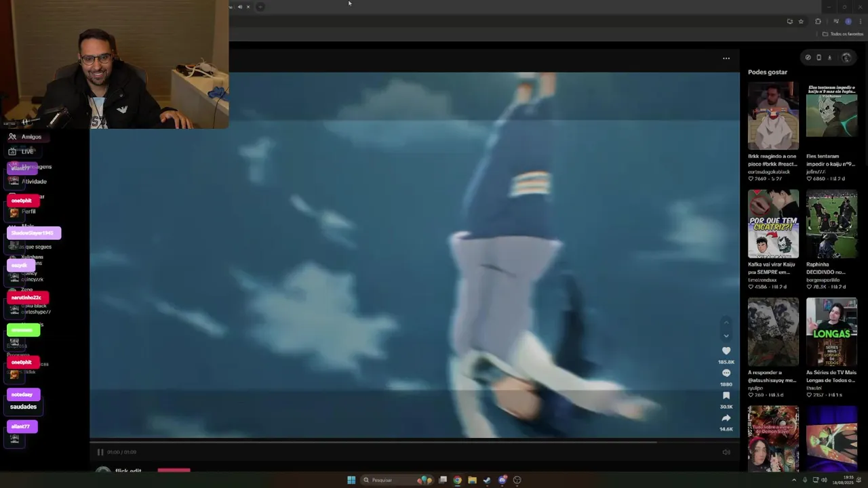Viewport: 868px width, 488px height.
Task: Open the browser three-dot menu
Action: (x=861, y=22)
